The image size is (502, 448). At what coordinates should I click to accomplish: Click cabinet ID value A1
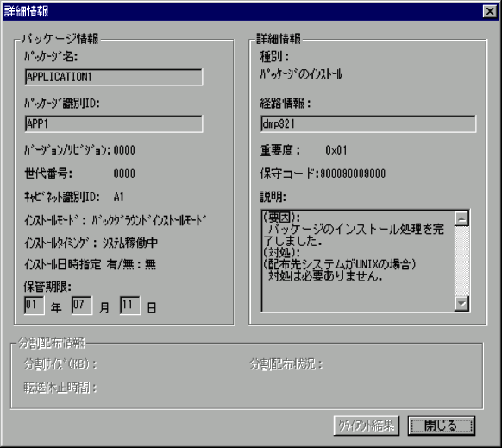(x=118, y=197)
